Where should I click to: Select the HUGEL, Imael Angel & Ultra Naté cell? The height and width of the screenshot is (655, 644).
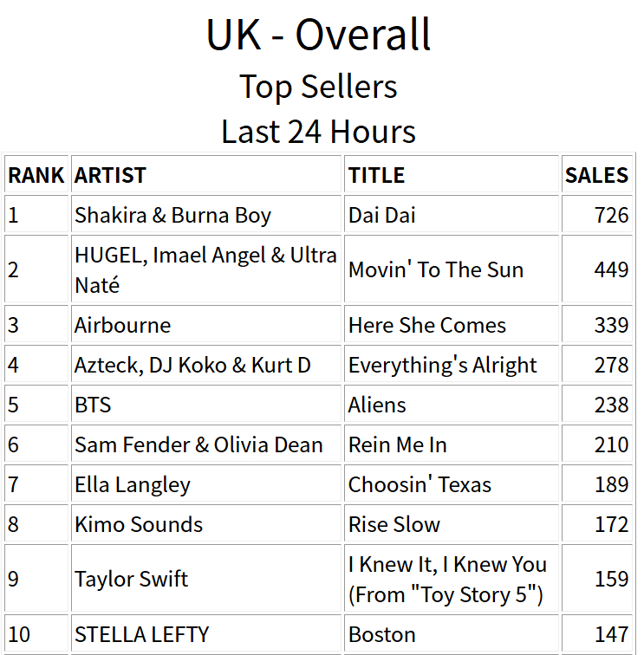coord(206,269)
